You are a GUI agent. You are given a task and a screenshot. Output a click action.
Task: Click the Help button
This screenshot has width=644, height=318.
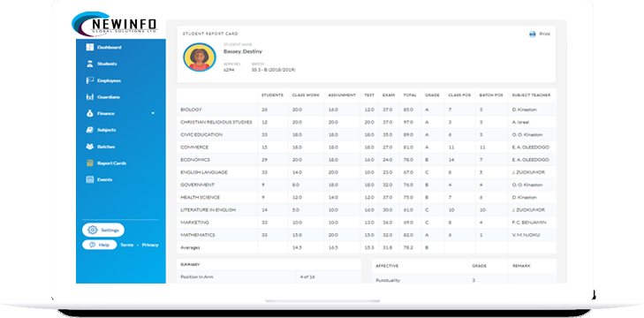click(100, 245)
